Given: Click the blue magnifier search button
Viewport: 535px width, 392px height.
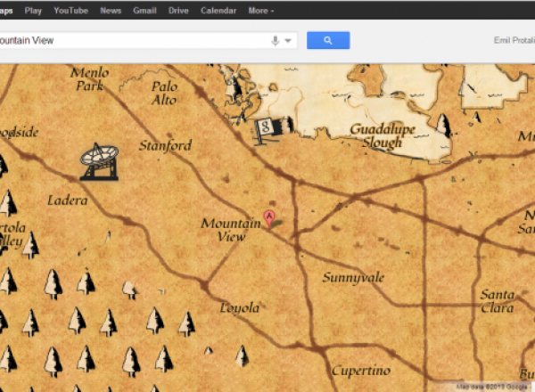Looking at the screenshot, I should point(328,41).
